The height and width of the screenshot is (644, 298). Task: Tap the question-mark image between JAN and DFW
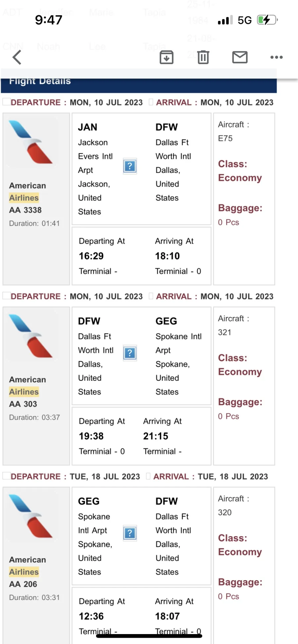coord(130,166)
